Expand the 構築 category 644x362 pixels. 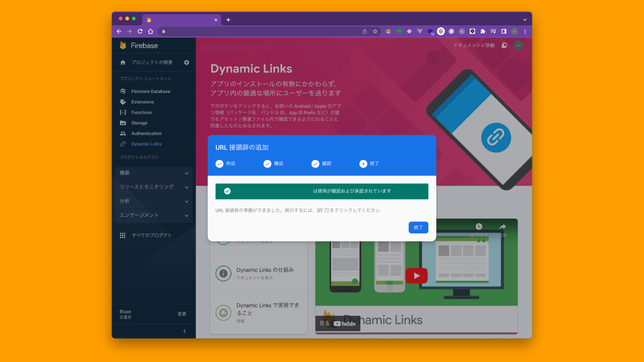pyautogui.click(x=154, y=173)
